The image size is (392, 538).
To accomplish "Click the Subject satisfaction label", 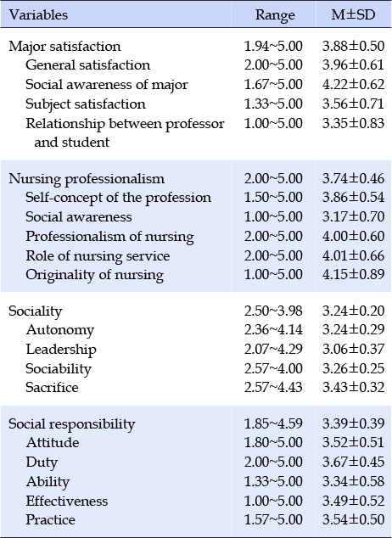I will pos(86,104).
